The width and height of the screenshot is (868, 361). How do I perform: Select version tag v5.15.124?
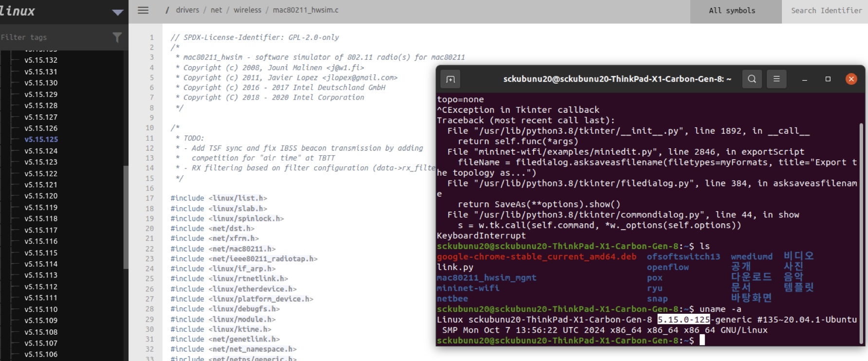click(x=41, y=151)
